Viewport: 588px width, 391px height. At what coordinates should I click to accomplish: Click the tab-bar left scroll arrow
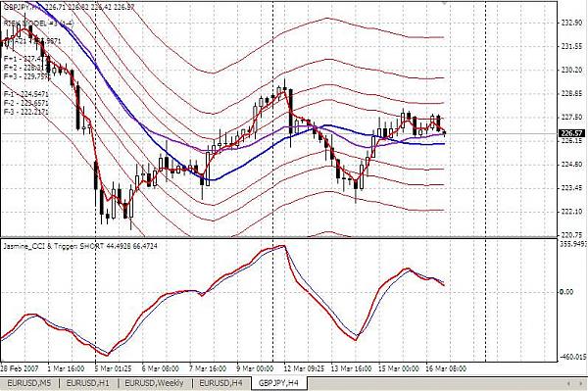(569, 383)
